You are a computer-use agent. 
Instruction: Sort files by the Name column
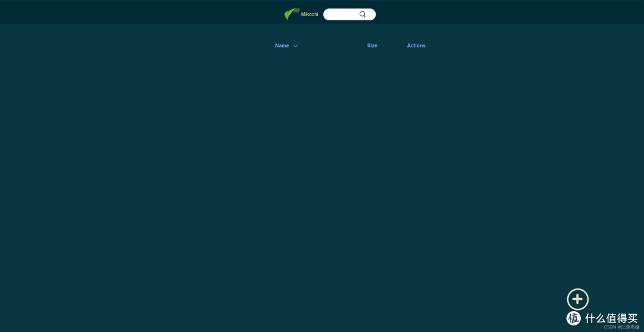coord(281,45)
